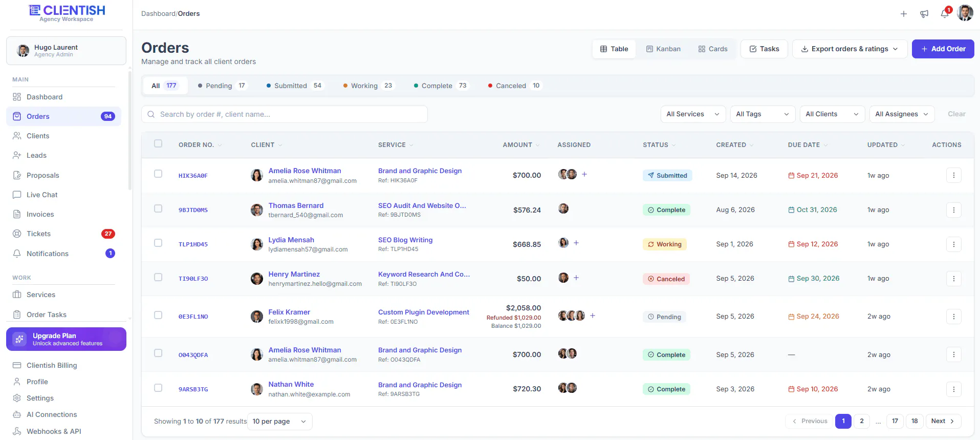Select checkbox for order 0043QDFA
The height and width of the screenshot is (440, 980).
pyautogui.click(x=158, y=353)
